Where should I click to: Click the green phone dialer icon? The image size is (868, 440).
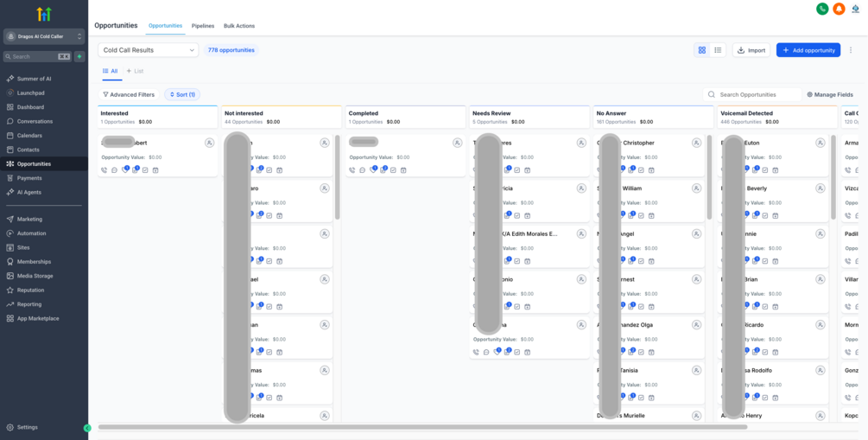(822, 9)
